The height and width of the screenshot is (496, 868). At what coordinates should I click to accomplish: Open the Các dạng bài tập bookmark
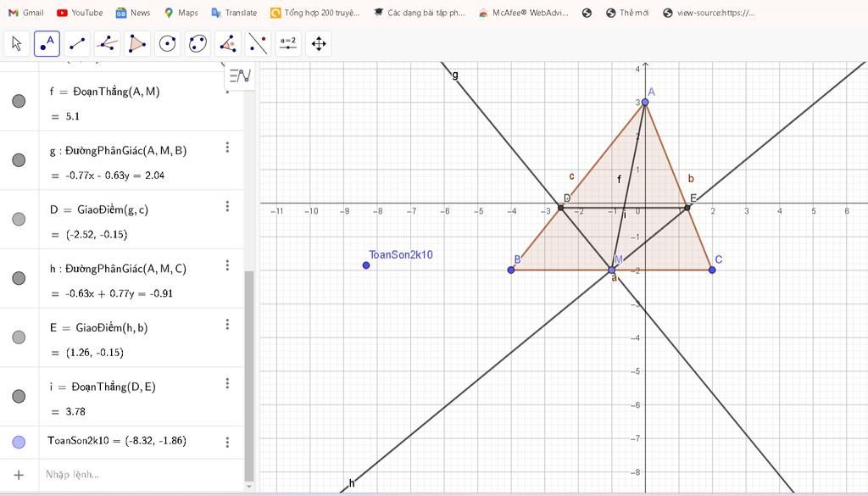pos(419,13)
